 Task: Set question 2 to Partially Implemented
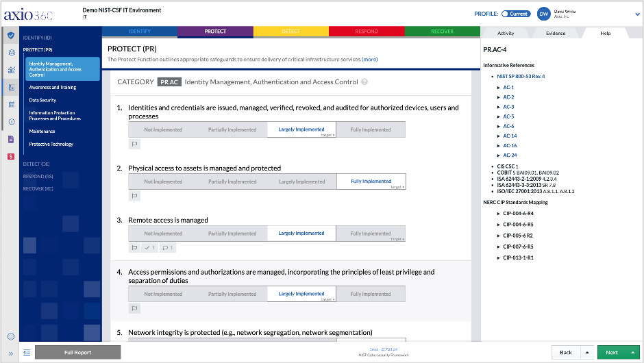click(232, 181)
